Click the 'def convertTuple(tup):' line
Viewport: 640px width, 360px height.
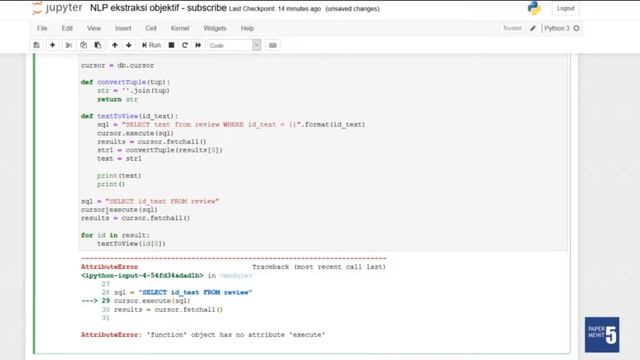pyautogui.click(x=125, y=82)
